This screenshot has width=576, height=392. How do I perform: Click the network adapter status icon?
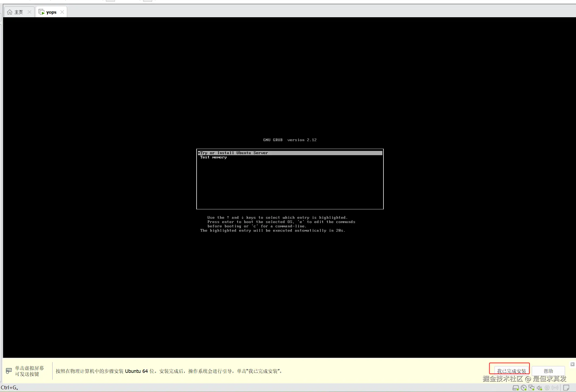[x=531, y=388]
